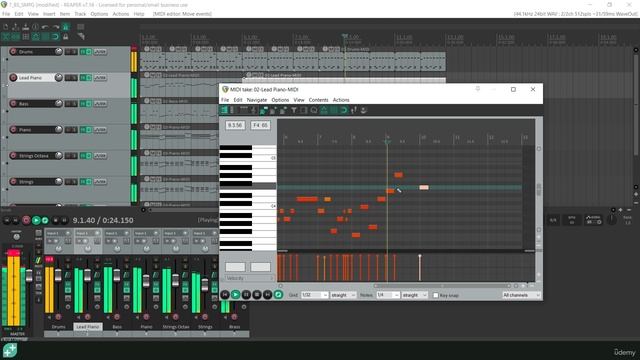Click Play in the MIDI editor transport

[236, 295]
